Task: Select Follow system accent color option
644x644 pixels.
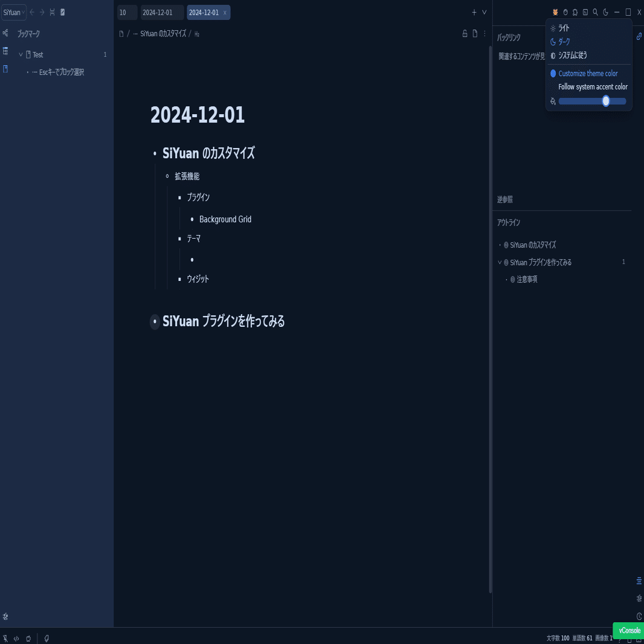Action: (x=589, y=87)
